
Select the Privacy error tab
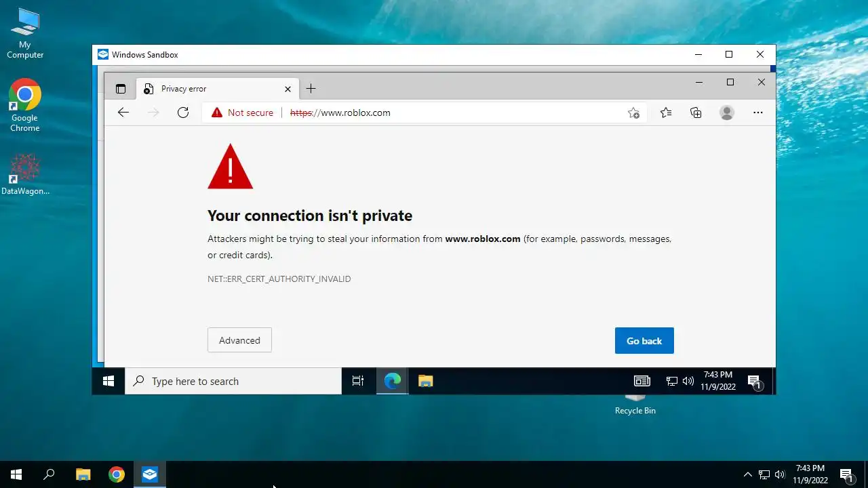pyautogui.click(x=217, y=89)
